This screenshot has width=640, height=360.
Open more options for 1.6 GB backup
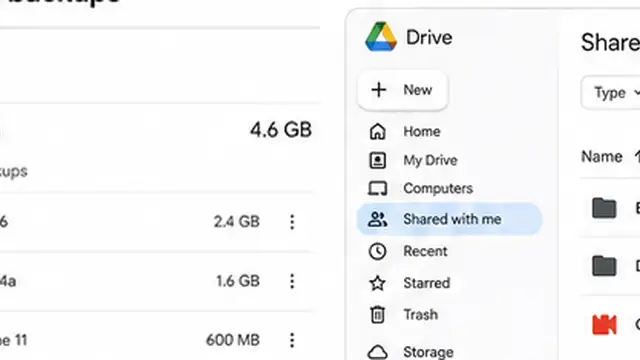pos(292,281)
